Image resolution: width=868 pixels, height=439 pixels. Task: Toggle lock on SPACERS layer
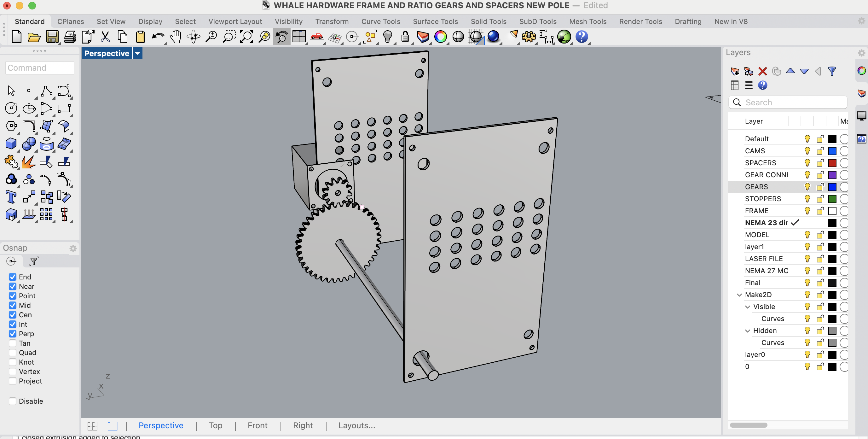coord(820,163)
